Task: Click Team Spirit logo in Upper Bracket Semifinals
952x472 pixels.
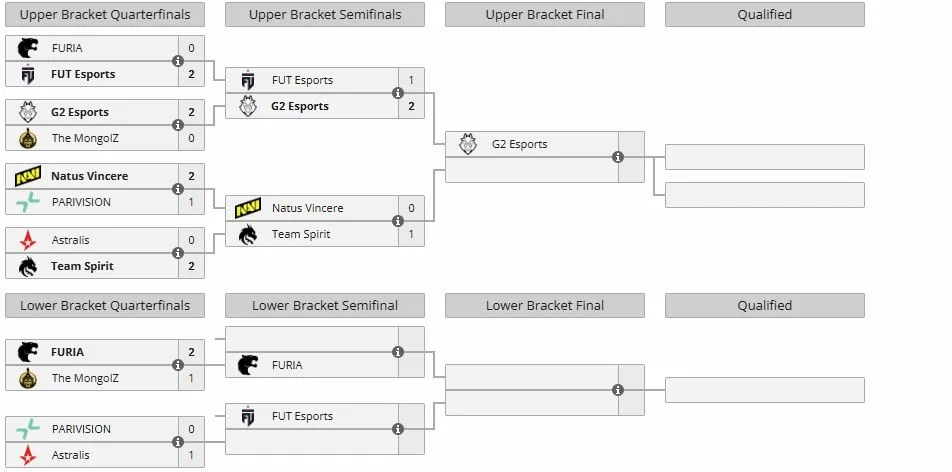Action: (x=248, y=234)
